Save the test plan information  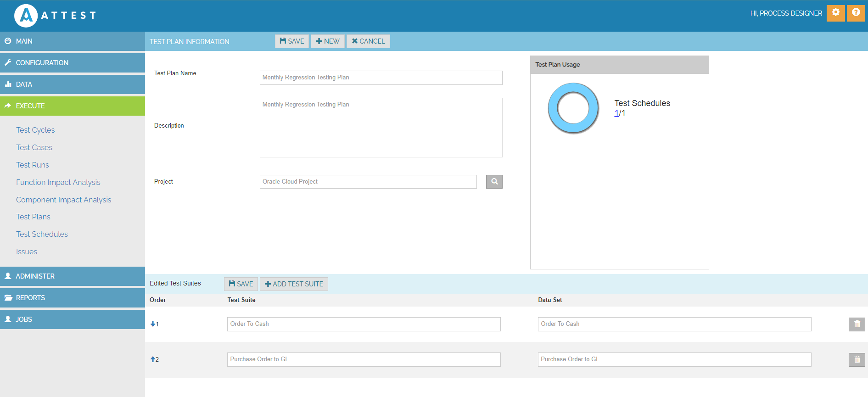click(x=292, y=41)
